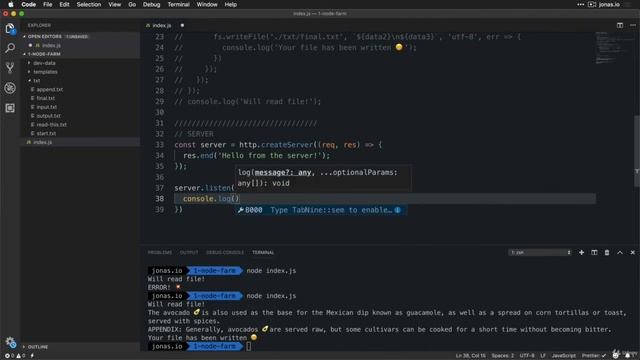Click line number 33 in the gutter
Image resolution: width=640 pixels, height=360 pixels.
click(159, 145)
